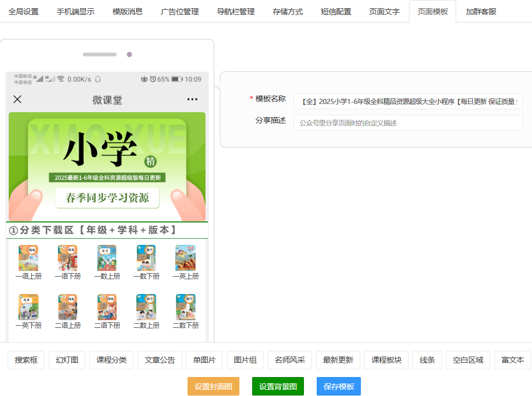Click the green 设置背景图 button
The image size is (532, 396).
click(x=278, y=386)
